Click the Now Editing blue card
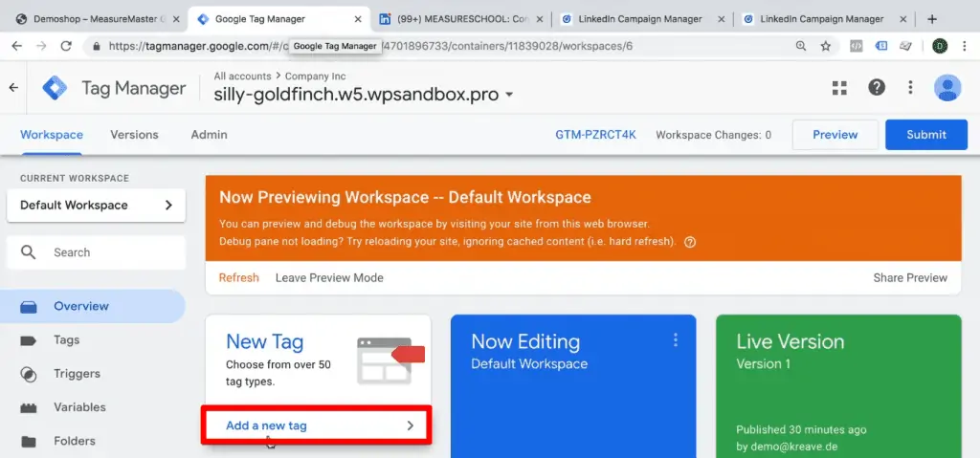Image resolution: width=980 pixels, height=458 pixels. (573, 386)
